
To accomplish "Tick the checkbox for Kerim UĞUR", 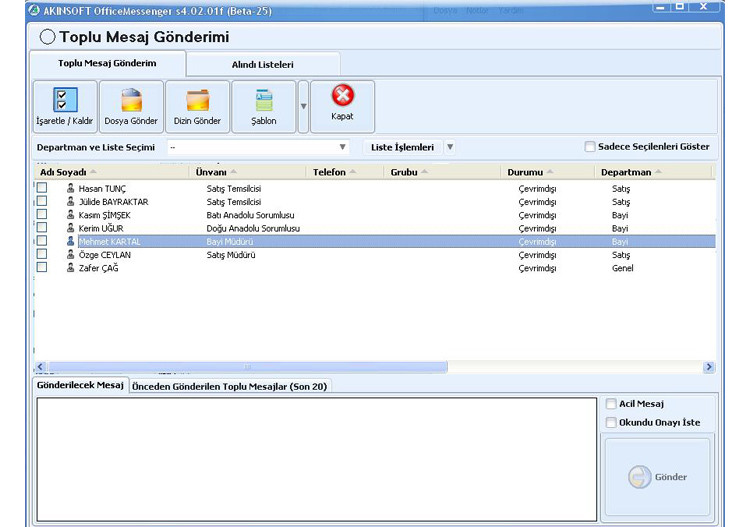I will pyautogui.click(x=42, y=227).
